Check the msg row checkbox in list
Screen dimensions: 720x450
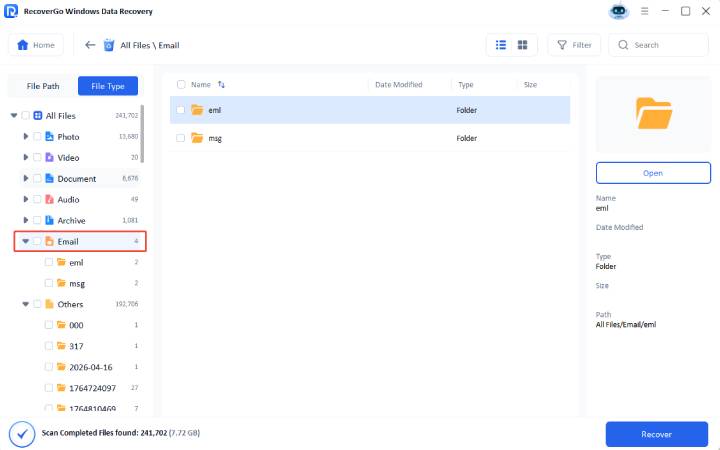[180, 138]
